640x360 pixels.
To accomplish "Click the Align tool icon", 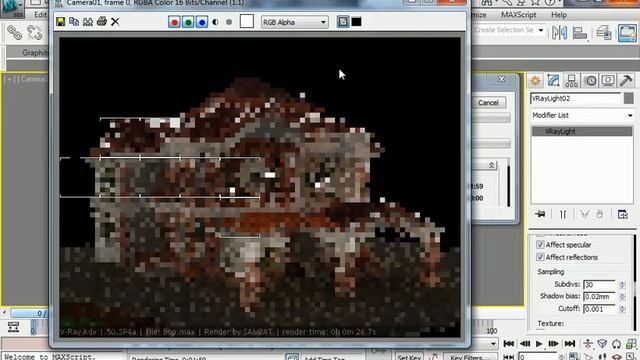I will [x=580, y=33].
